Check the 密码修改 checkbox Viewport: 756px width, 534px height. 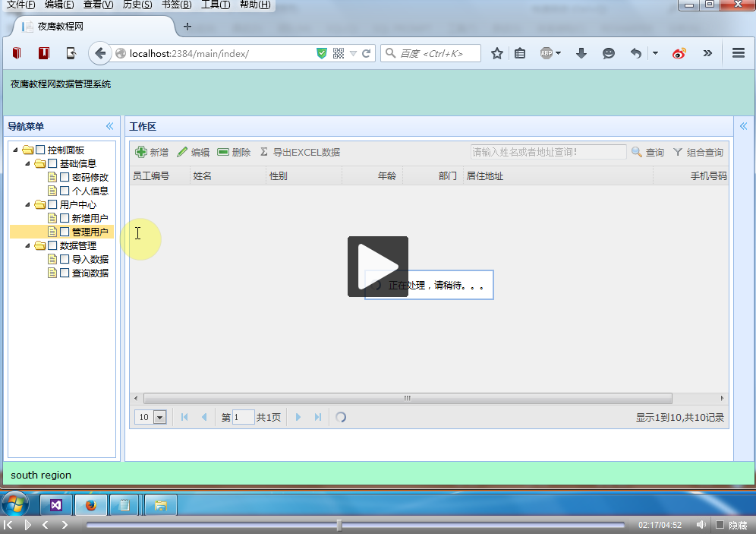coord(65,177)
